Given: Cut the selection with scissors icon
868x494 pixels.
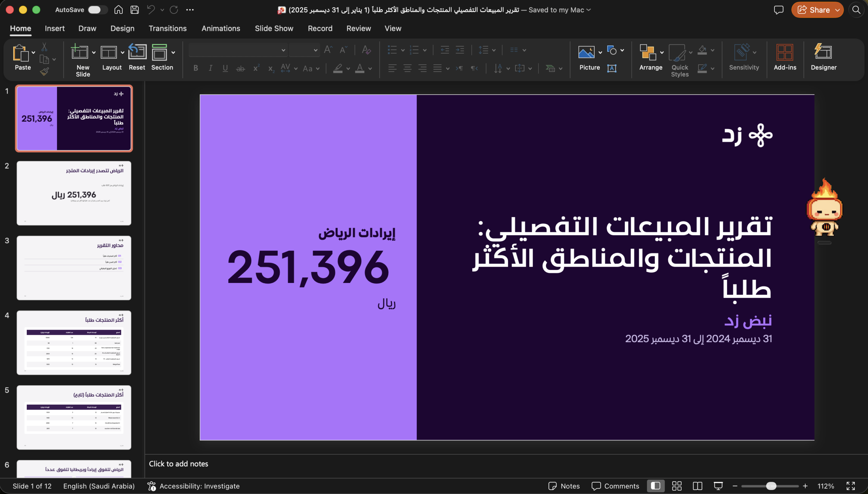Looking at the screenshot, I should click(x=44, y=46).
